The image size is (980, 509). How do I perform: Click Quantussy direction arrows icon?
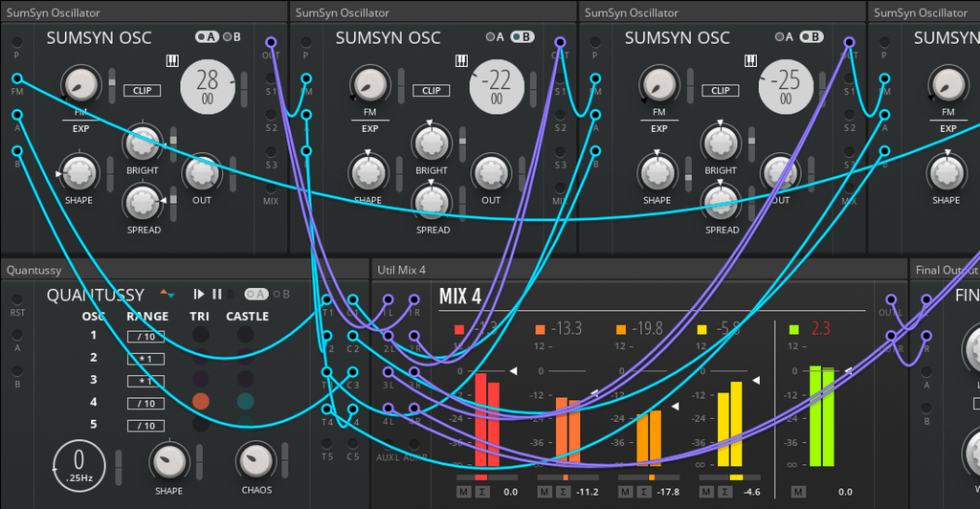click(x=167, y=294)
